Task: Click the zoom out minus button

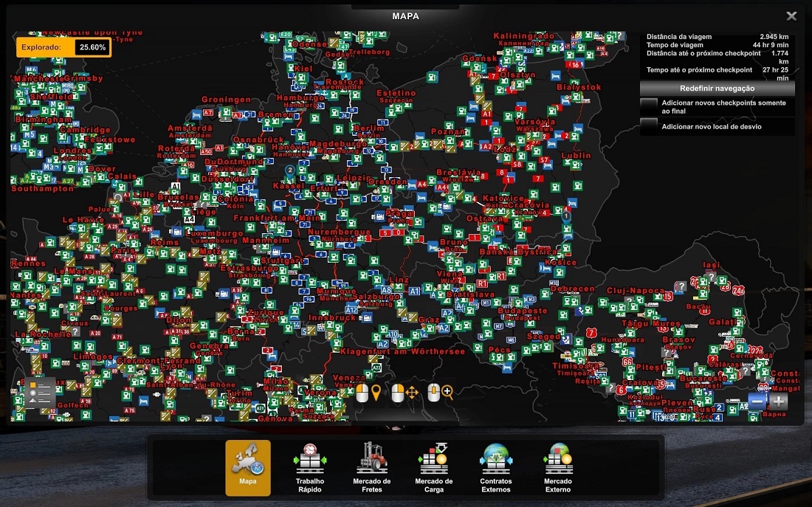Action: pyautogui.click(x=757, y=401)
